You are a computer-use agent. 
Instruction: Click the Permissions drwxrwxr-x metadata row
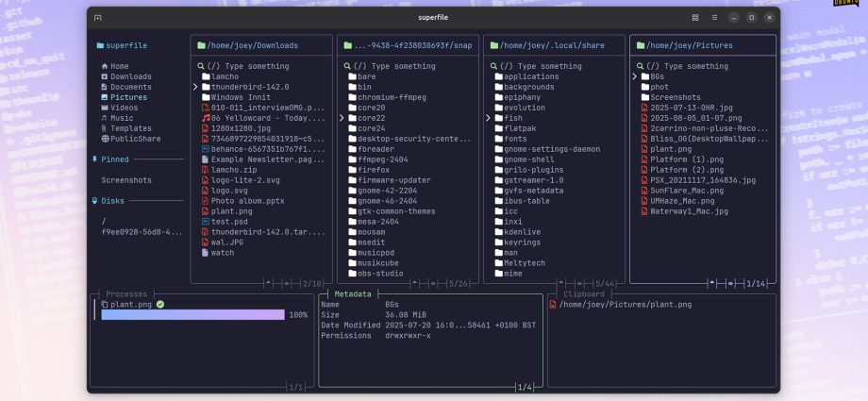tap(376, 336)
